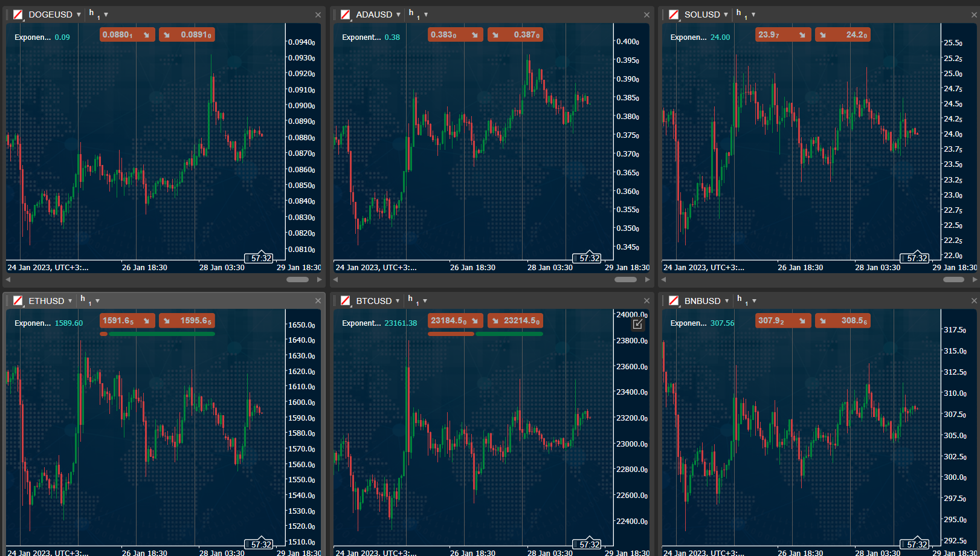980x556 pixels.
Task: Click left scroll arrow under ADAUSD chart
Action: (335, 280)
